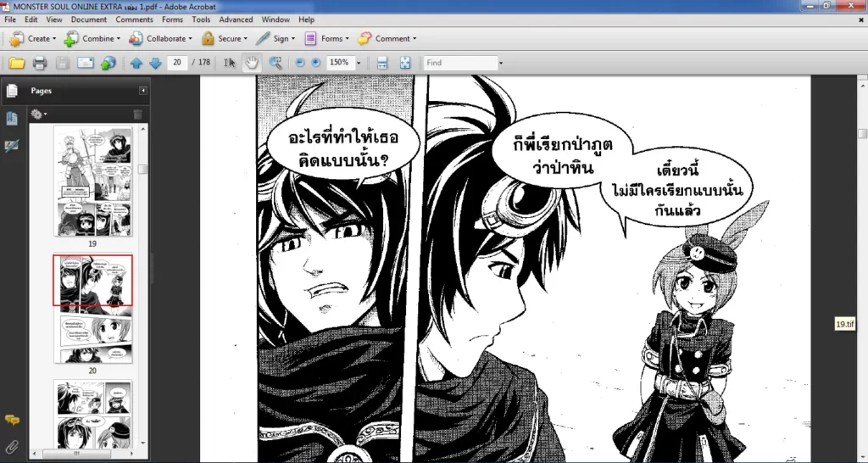
Task: Click inside the Find search box
Action: (460, 63)
